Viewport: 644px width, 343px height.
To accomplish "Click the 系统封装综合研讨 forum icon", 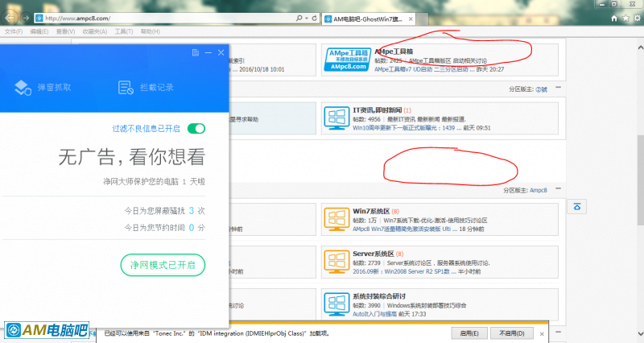I will (336, 304).
